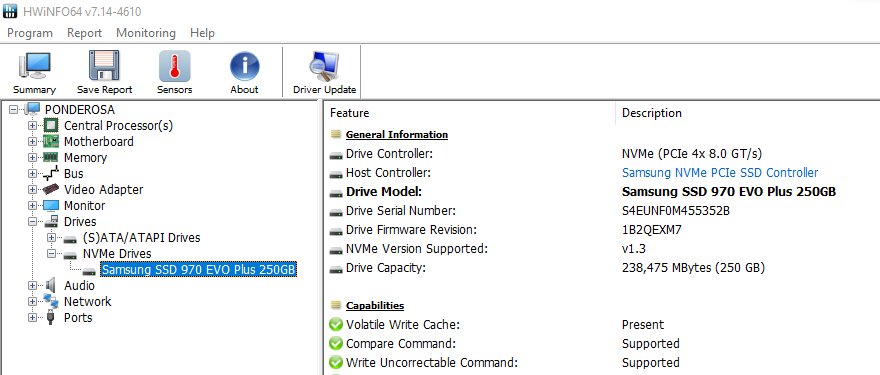The image size is (880, 375).
Task: Click the serial value S4EUNF0M455352B
Action: point(676,211)
